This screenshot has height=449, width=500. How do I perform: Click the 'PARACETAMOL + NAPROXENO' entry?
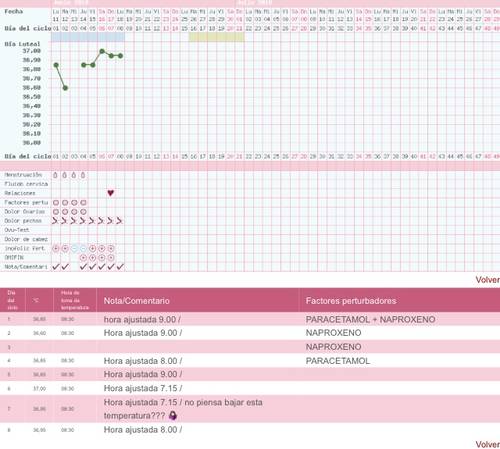point(370,319)
